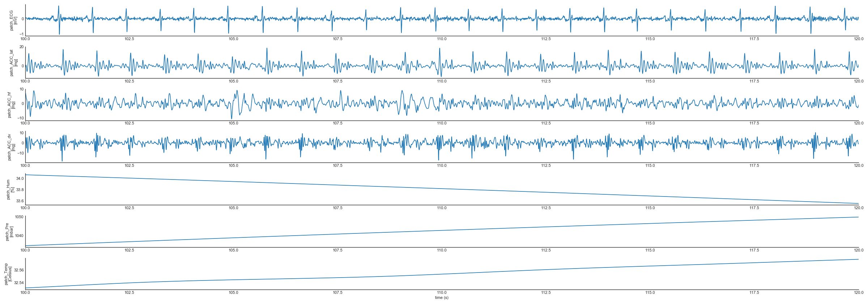Image resolution: width=868 pixels, height=304 pixels.
Task: Click the −1 y-tick on the ECG plot
Action: 21,34
